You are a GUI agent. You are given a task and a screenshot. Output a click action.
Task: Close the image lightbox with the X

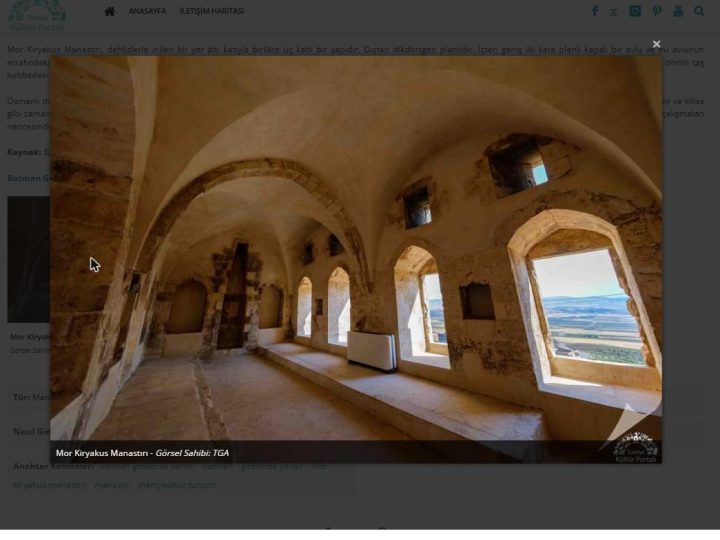pos(656,44)
